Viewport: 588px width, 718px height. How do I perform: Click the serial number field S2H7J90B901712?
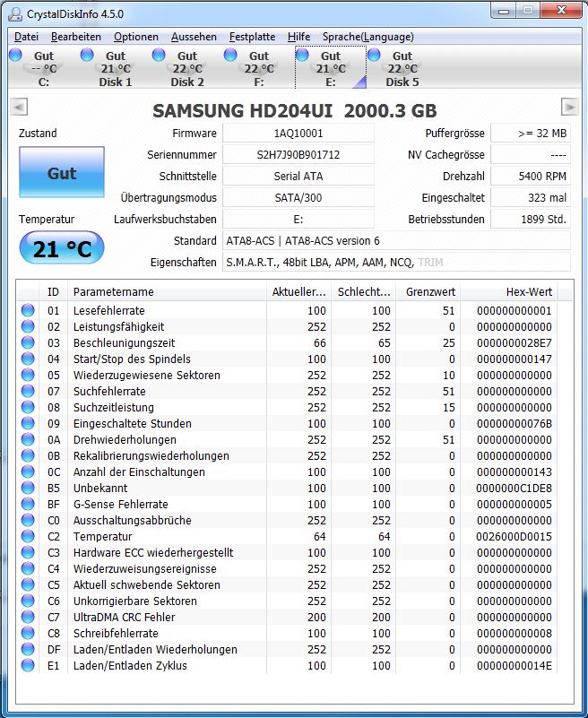(x=298, y=155)
